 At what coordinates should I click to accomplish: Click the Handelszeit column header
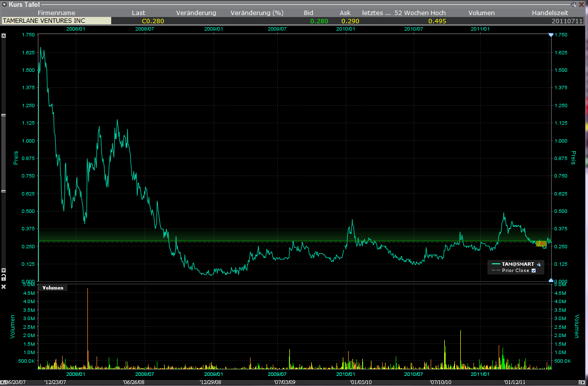[x=550, y=13]
